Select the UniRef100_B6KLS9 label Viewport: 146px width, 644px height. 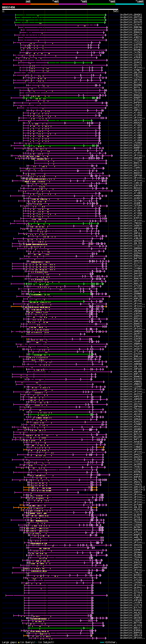point(131,284)
